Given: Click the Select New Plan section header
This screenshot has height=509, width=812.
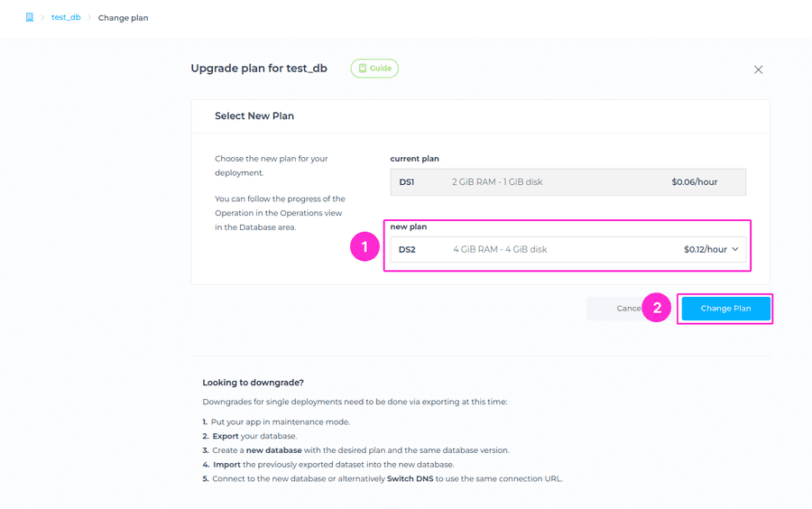Looking at the screenshot, I should 254,116.
